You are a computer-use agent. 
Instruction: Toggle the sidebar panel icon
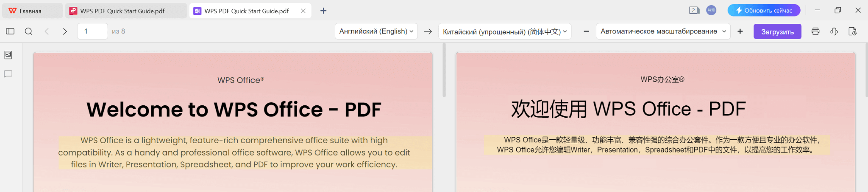pos(10,31)
